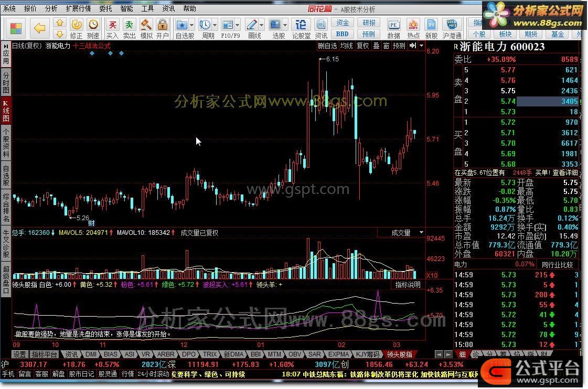This screenshot has height=389, width=588.
Task: Open the 扩展行情 menu
Action: coord(78,8)
